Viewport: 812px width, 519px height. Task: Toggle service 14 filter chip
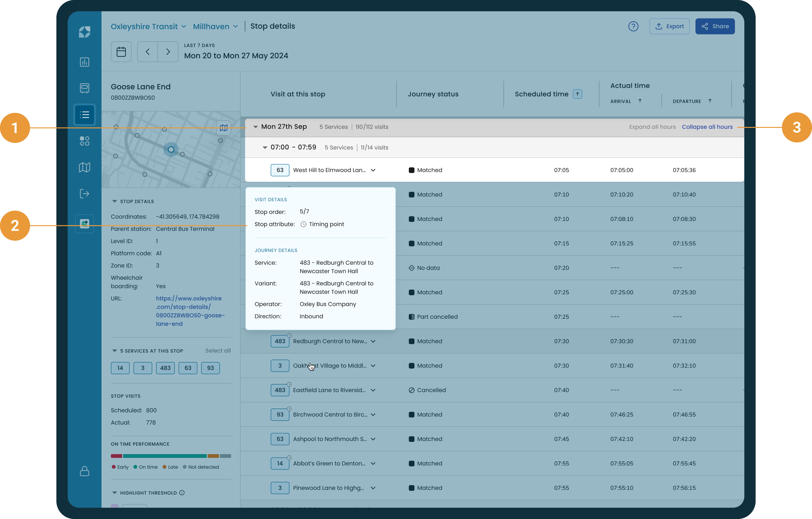click(x=120, y=368)
